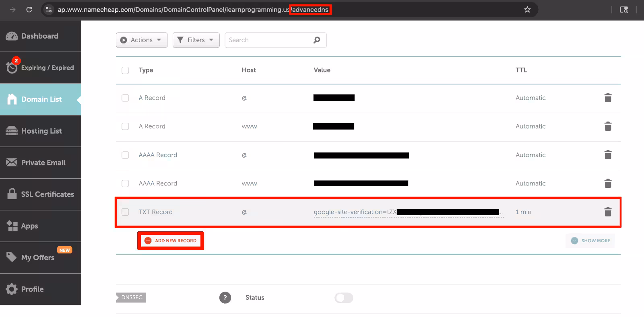Click the 1 min TTL value
This screenshot has height=317, width=644.
[x=523, y=212]
